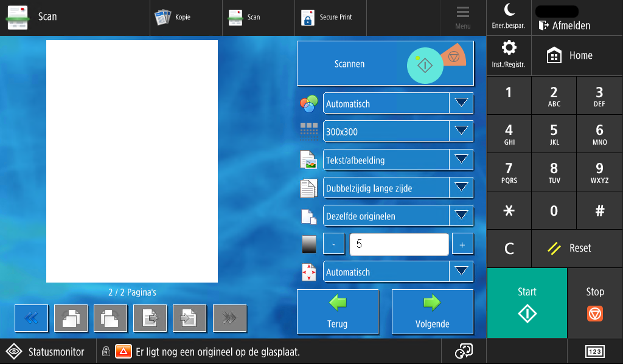Screen dimensions: 623x364
Task: Tap keypad key 5 JKL
Action: click(554, 134)
